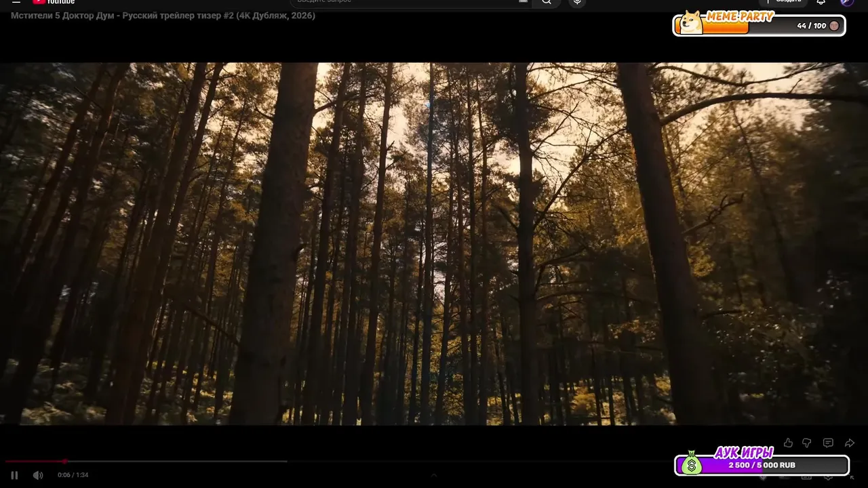The width and height of the screenshot is (868, 488).
Task: Mute the video with speaker icon
Action: coord(38,475)
